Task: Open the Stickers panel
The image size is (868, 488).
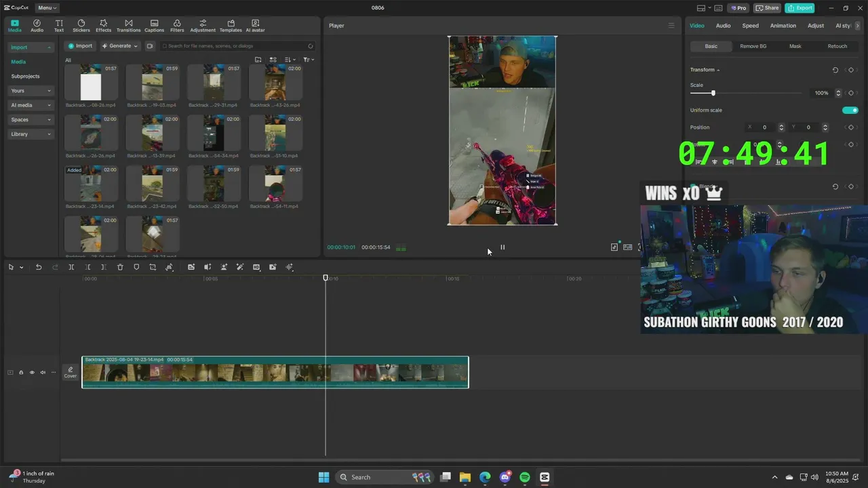Action: [81, 26]
